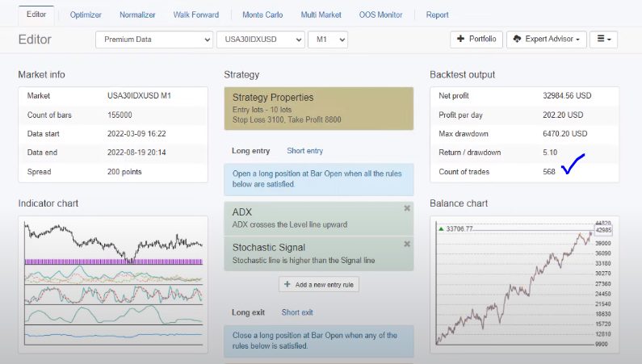Show the Short entry rules

tap(304, 151)
